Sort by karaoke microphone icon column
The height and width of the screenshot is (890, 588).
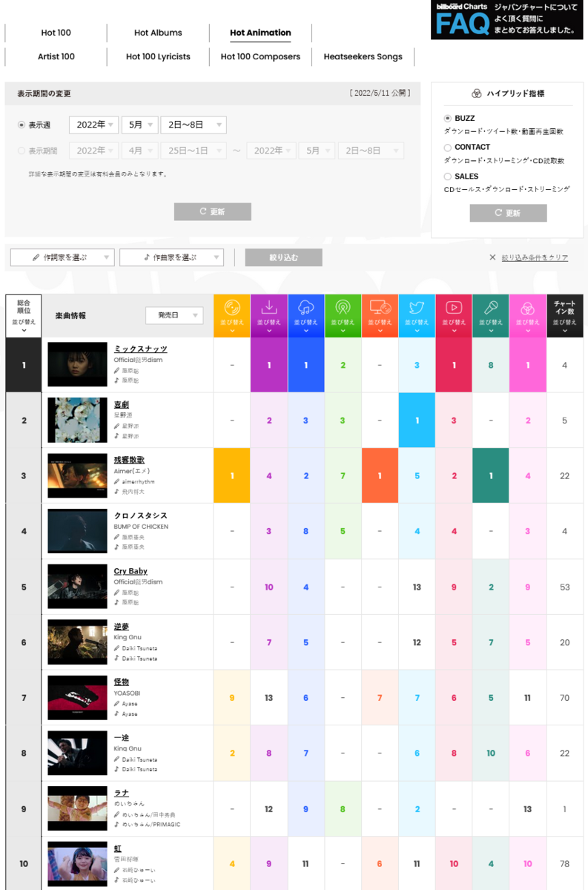[x=491, y=316]
